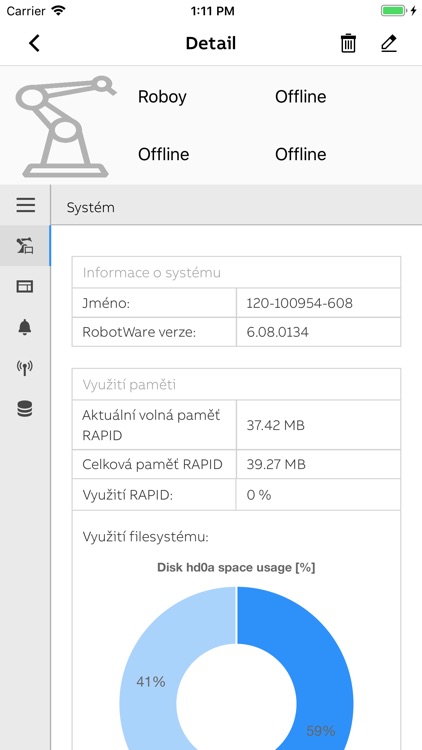Tap the battery indicator in the status bar
The width and height of the screenshot is (422, 750).
[395, 11]
